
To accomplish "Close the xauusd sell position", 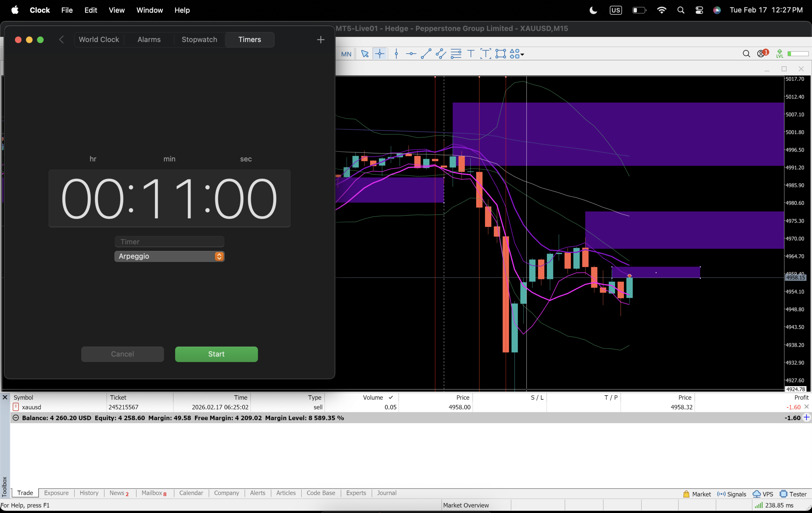I will [806, 407].
